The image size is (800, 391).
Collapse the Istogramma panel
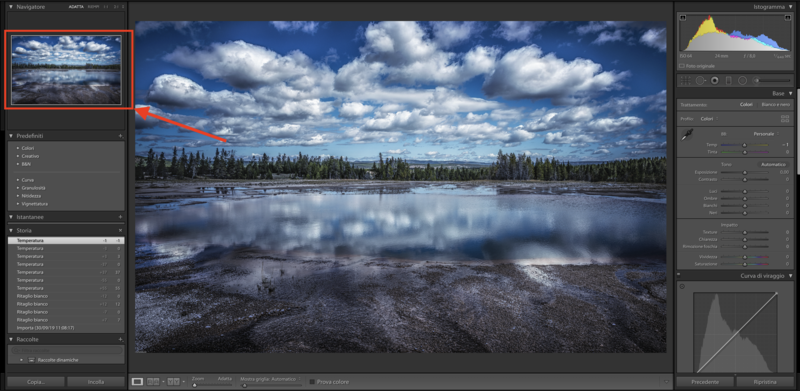791,7
